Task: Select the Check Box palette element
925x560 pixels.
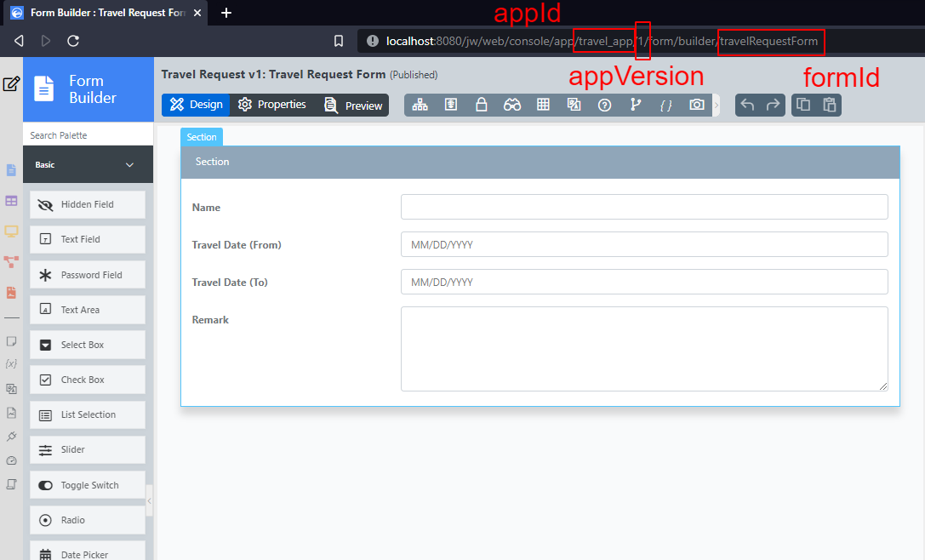Action: click(x=88, y=380)
